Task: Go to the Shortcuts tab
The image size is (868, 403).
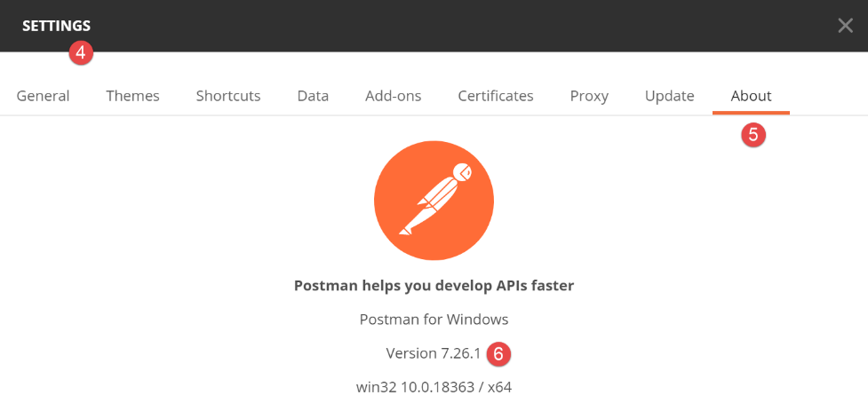Action: [228, 96]
